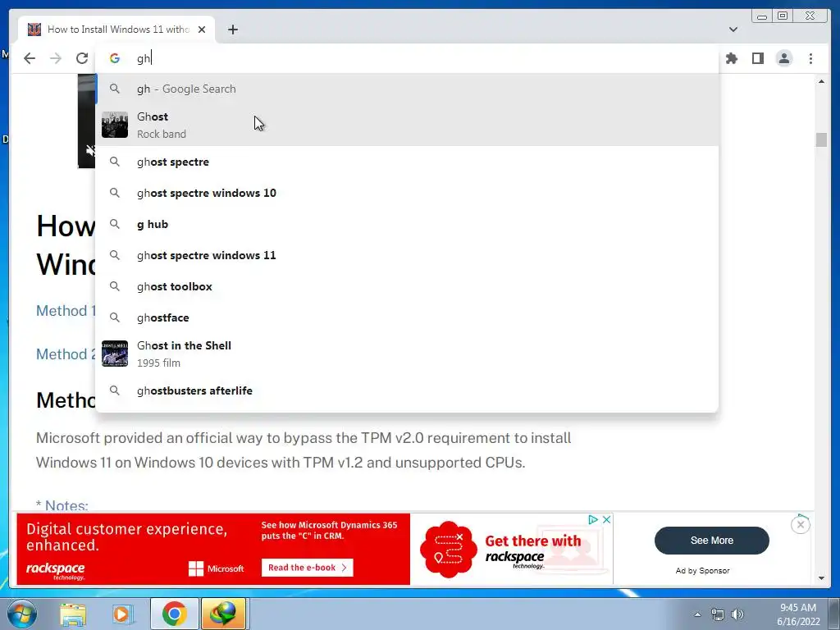Click the forward navigation arrow

56,58
